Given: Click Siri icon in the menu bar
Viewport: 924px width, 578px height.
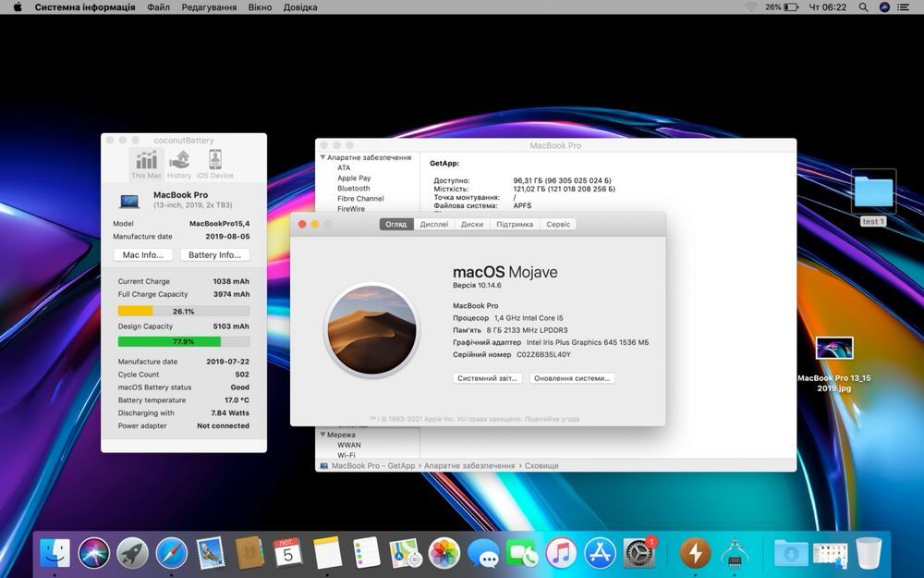Looking at the screenshot, I should pyautogui.click(x=884, y=7).
